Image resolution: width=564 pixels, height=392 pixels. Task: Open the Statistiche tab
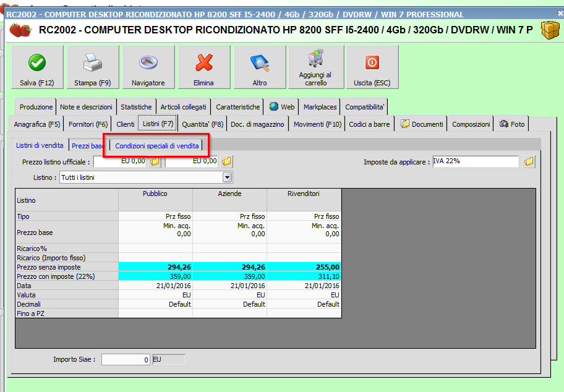[136, 107]
